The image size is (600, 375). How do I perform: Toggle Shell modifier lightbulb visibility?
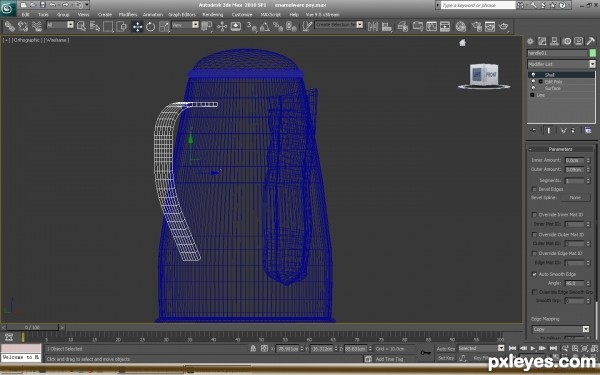click(533, 75)
